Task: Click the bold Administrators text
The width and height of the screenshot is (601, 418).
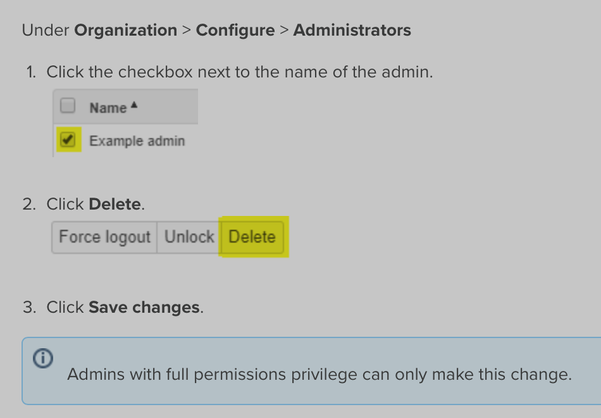Action: click(x=352, y=30)
